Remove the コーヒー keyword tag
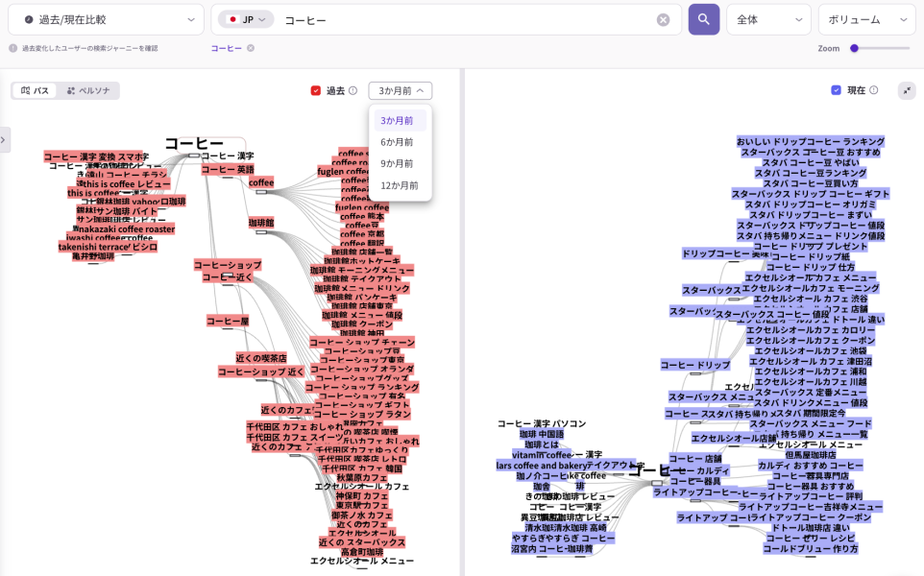The image size is (924, 576). [x=251, y=48]
